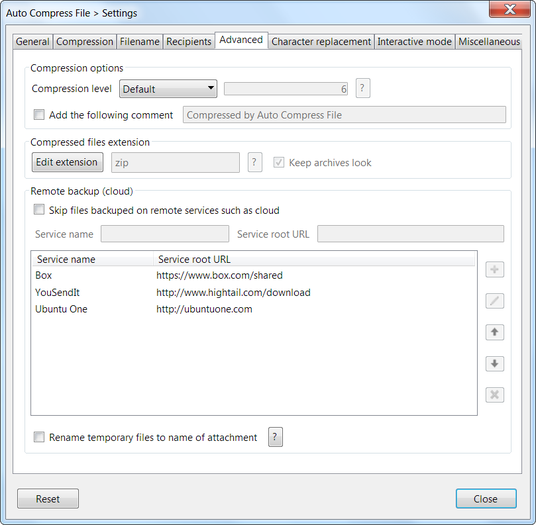Open help next to zip extension field
Screen dimensions: 536x525
point(255,162)
